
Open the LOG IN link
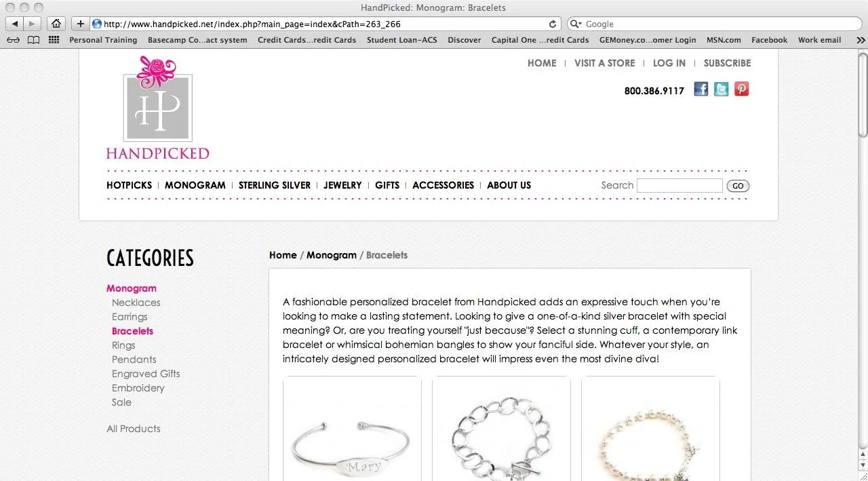pyautogui.click(x=669, y=63)
